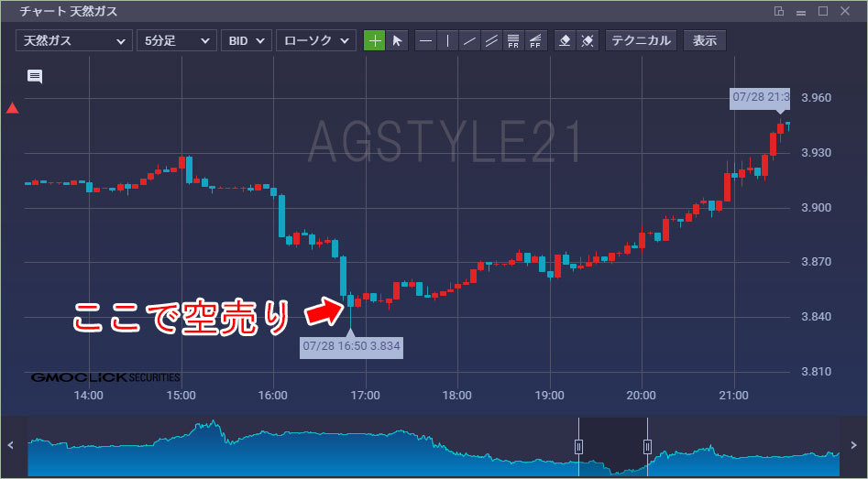Click the 20:00 time axis label

(642, 396)
